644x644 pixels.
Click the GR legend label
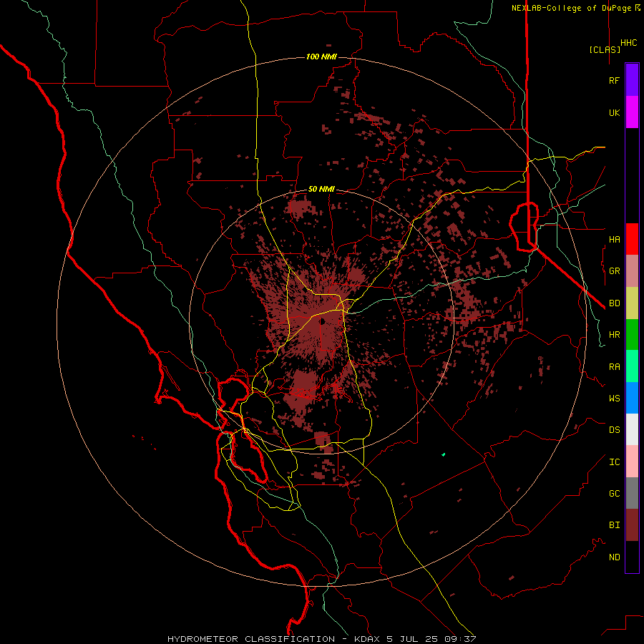click(x=614, y=271)
